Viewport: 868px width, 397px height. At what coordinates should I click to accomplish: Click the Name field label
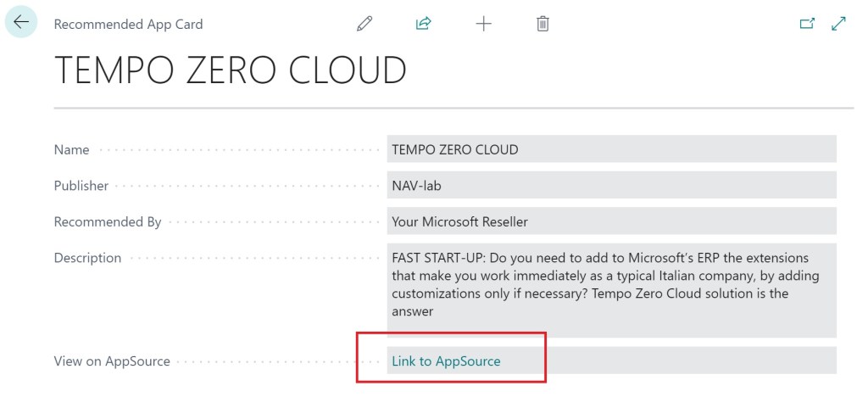[71, 150]
